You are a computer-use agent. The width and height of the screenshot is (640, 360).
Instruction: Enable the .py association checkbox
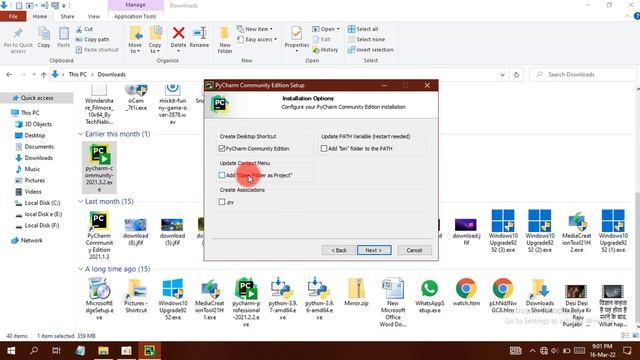tap(222, 202)
